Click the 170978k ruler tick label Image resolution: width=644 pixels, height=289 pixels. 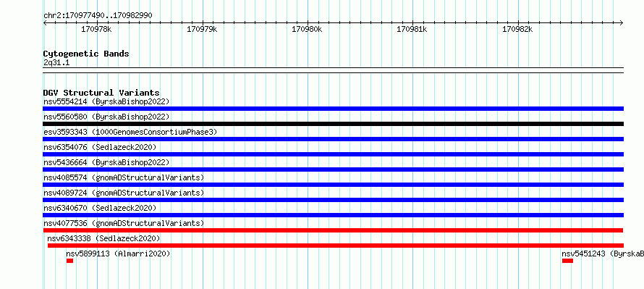tap(96, 29)
